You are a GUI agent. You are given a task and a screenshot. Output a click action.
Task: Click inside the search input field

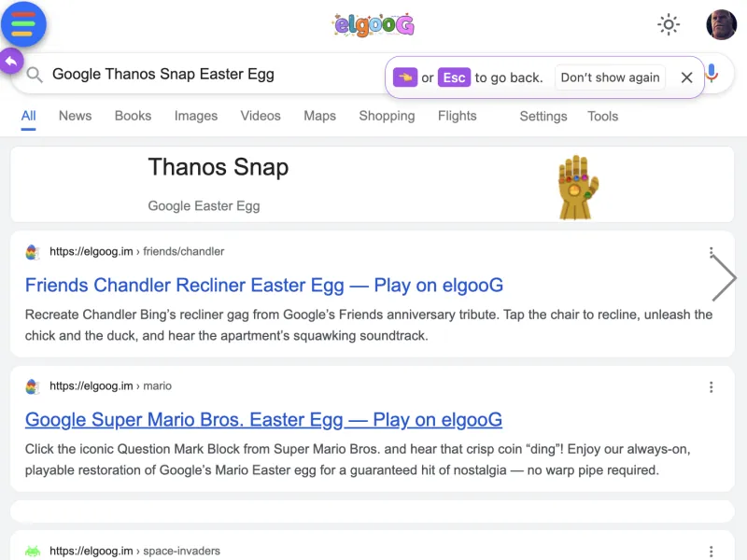pyautogui.click(x=187, y=76)
